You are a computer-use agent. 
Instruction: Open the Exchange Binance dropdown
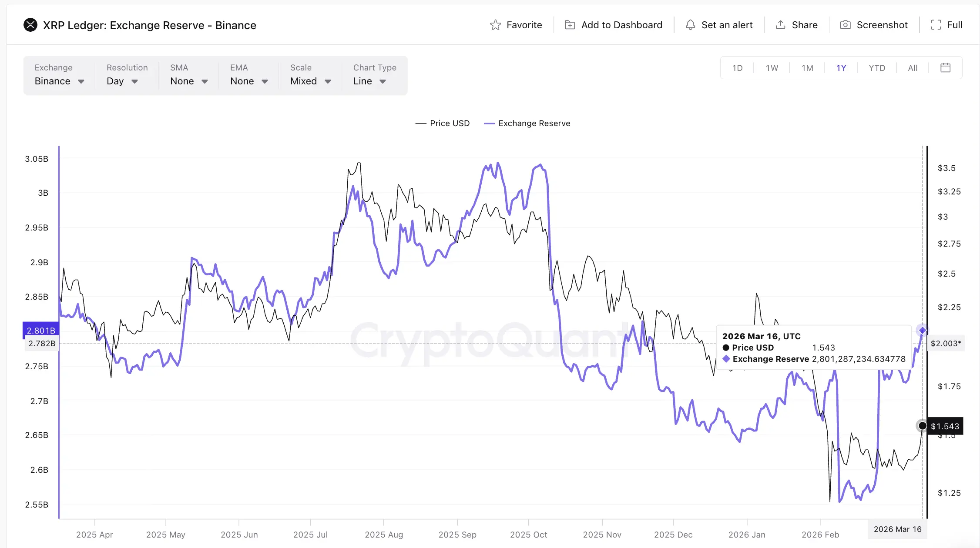[x=59, y=81]
